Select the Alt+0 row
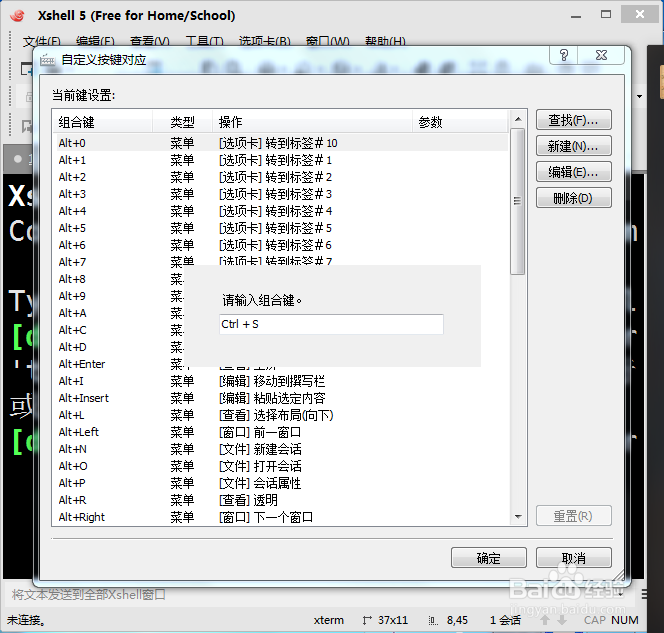Image resolution: width=664 pixels, height=633 pixels. [x=281, y=143]
